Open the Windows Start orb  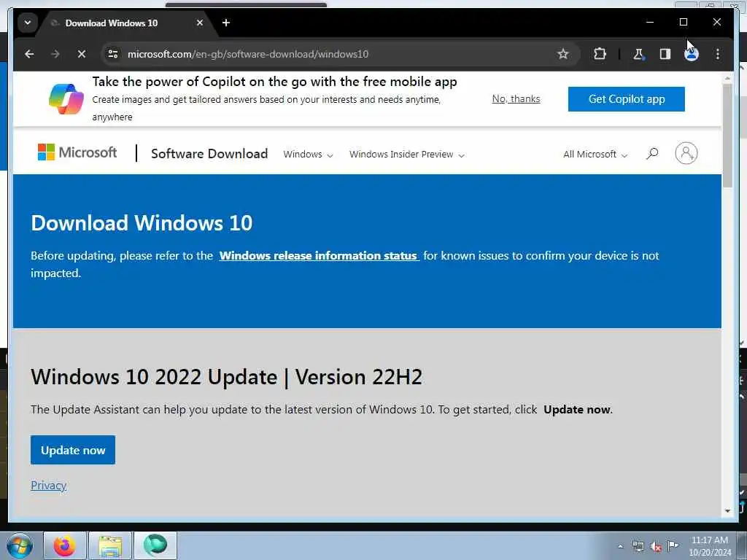pos(20,545)
